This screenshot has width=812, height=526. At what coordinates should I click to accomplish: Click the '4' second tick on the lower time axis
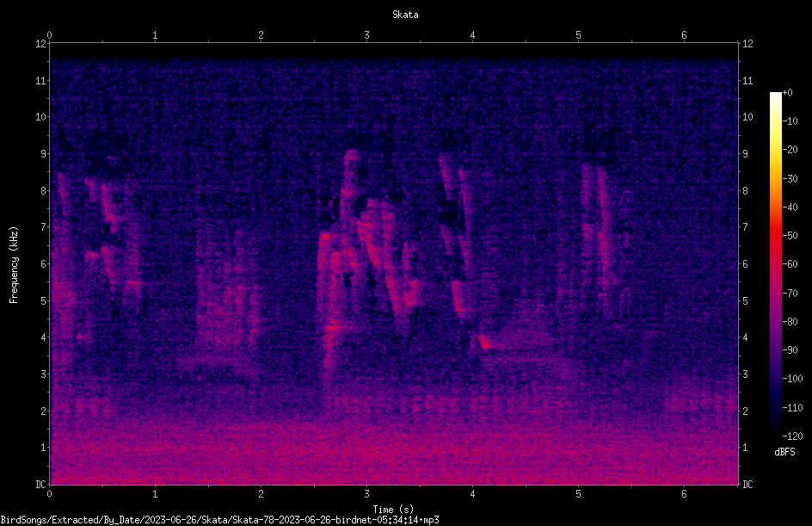click(x=472, y=494)
